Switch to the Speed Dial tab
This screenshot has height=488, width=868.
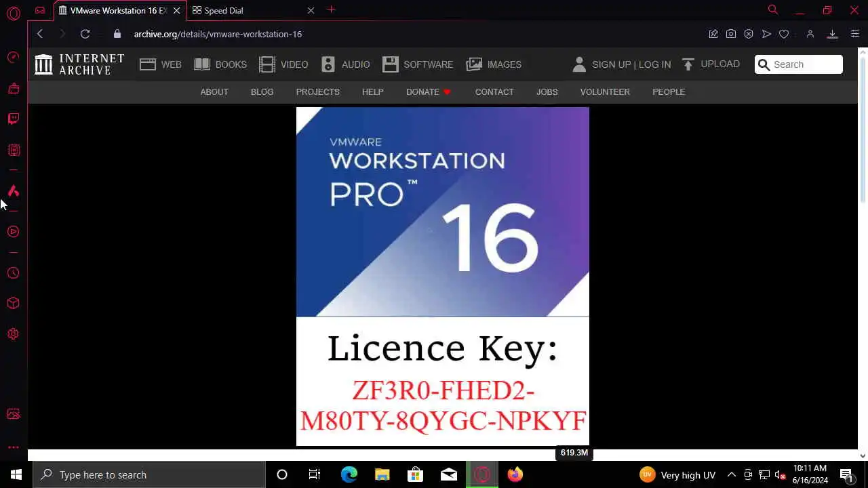tap(252, 10)
